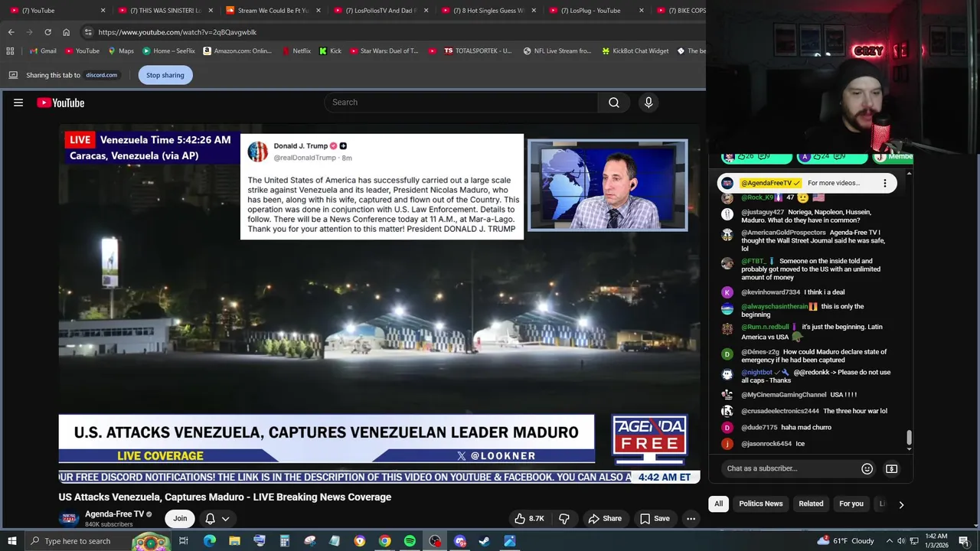Open the Netflix bookmark
The width and height of the screenshot is (980, 551).
coord(296,51)
